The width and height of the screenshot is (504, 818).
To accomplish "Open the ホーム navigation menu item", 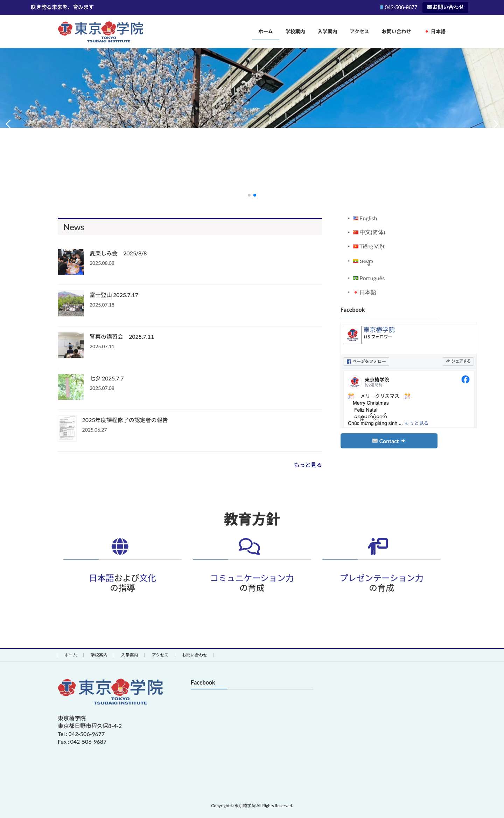I will 266,32.
